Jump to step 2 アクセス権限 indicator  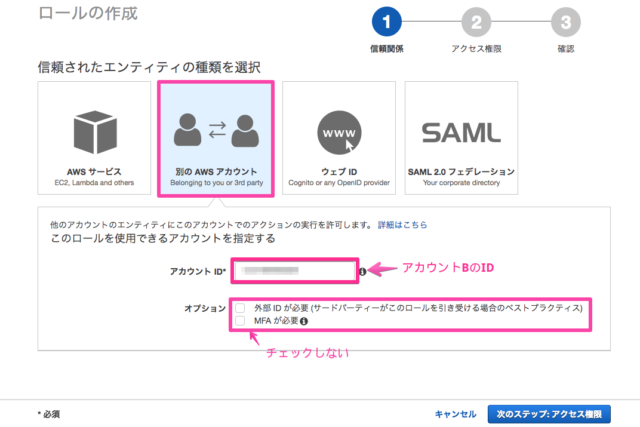point(476,22)
